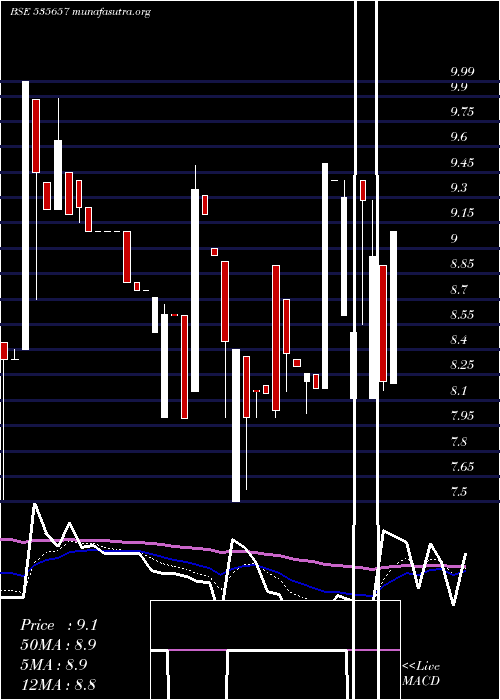This screenshot has height=700, width=500.
Task: Click the 9.99 price axis label
Action: [462, 71]
